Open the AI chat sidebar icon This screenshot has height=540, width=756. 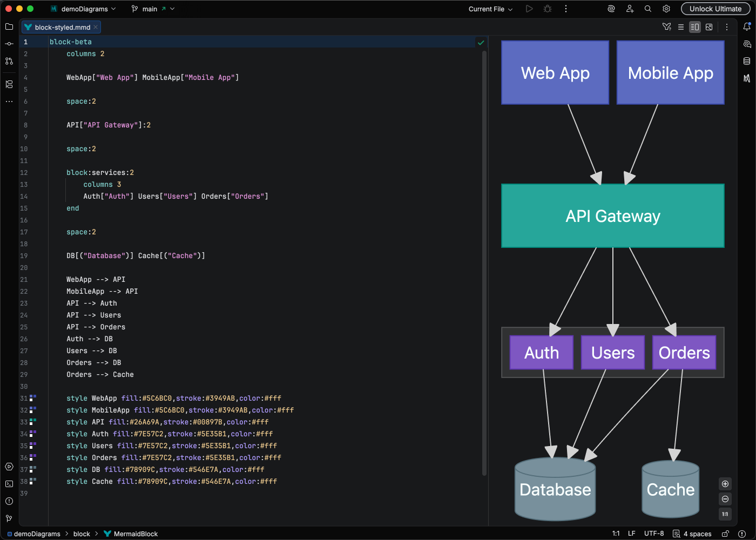click(x=747, y=44)
